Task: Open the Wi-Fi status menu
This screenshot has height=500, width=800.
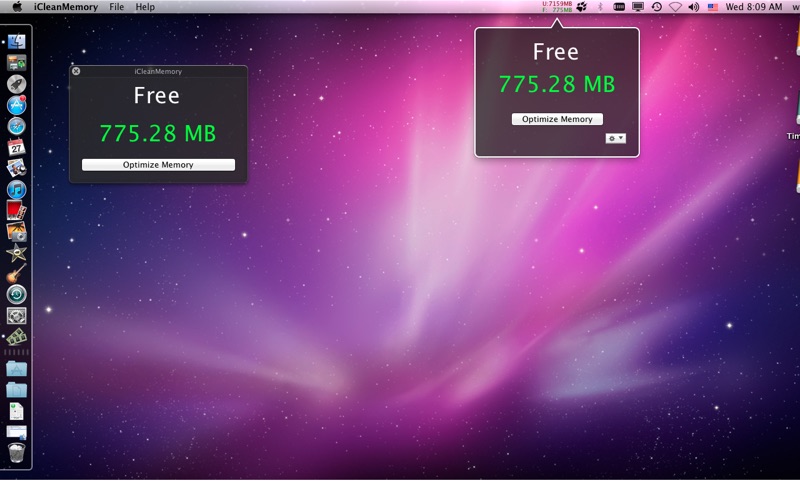Action: point(675,7)
